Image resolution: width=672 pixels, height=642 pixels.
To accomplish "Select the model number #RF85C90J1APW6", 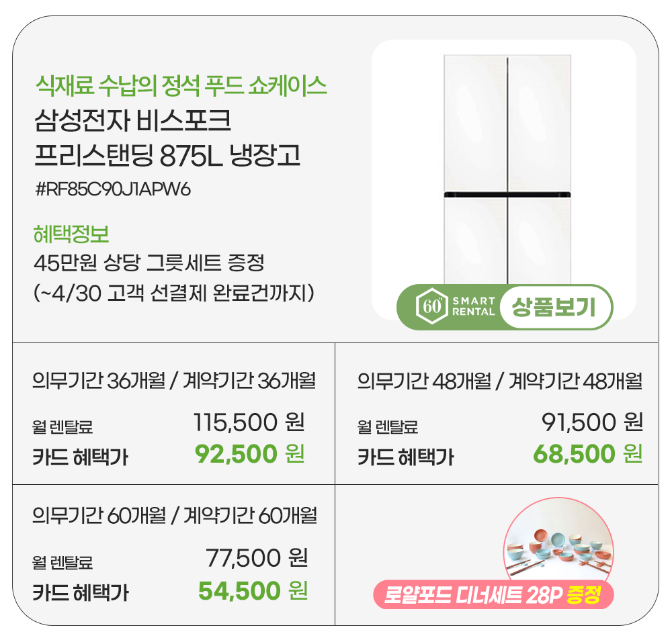I will (112, 190).
